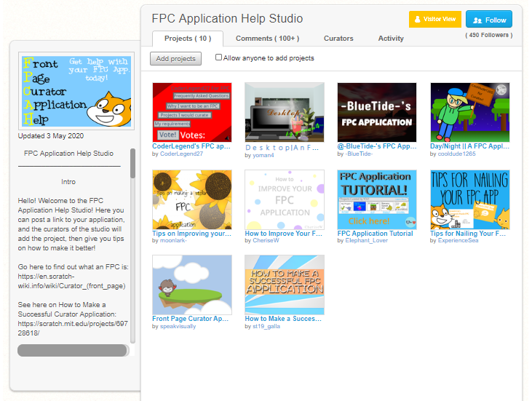The height and width of the screenshot is (401, 532).
Task: Open the BlueTide FPC Application thumbnail
Action: point(377,112)
